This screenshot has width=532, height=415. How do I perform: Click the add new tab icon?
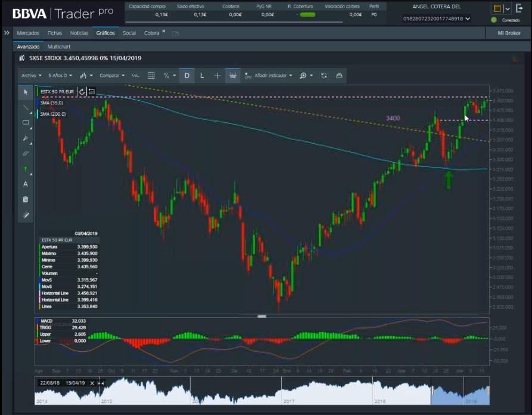pos(175,33)
